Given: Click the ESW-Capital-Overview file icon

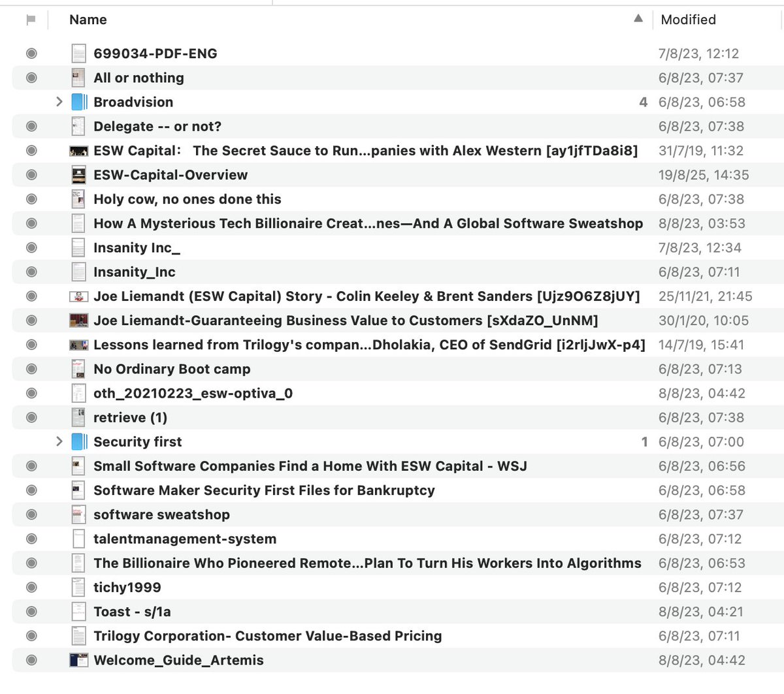Looking at the screenshot, I should point(78,175).
